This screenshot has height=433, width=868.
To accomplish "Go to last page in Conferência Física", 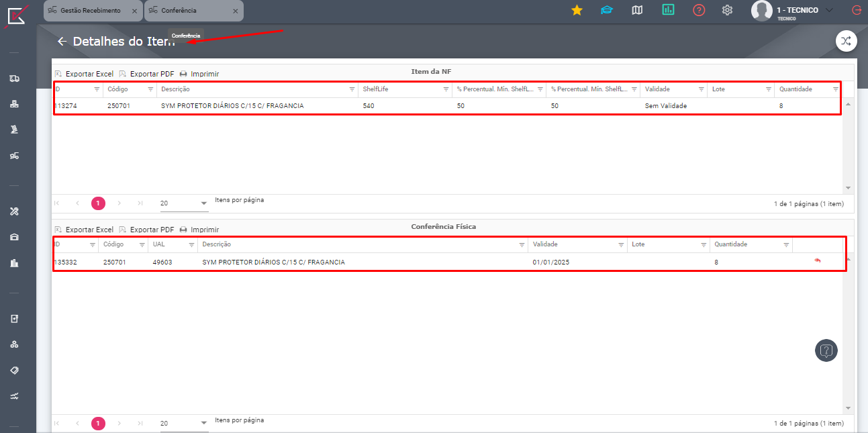I will click(x=140, y=423).
